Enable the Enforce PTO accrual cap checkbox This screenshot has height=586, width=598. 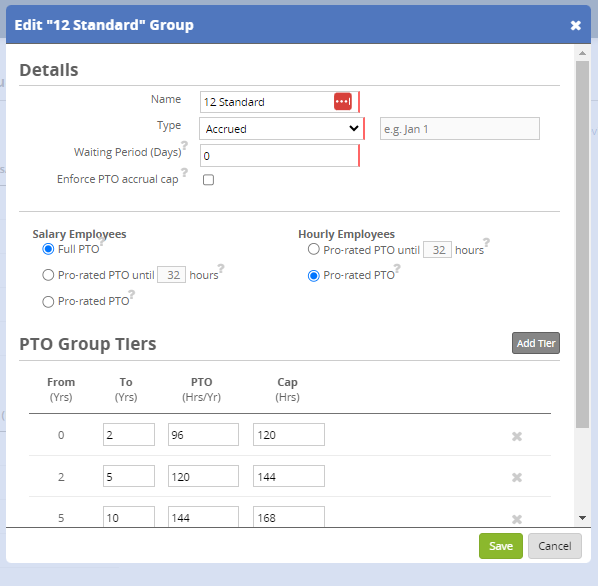coord(208,180)
